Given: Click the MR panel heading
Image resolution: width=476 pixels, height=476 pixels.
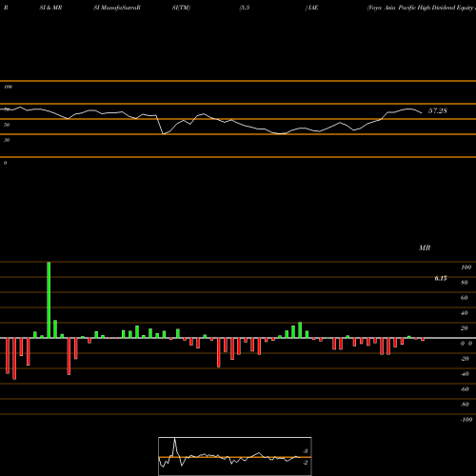Looking at the screenshot, I should click(425, 248).
